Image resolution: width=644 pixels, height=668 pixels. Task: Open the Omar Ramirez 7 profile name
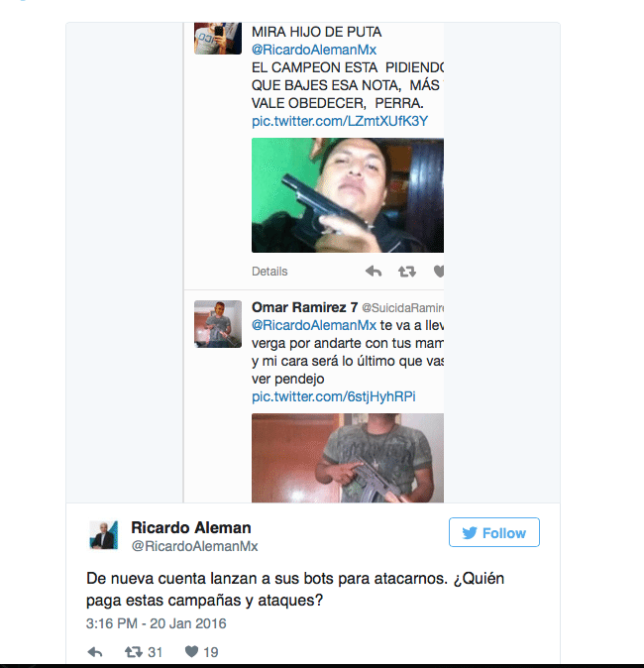(x=304, y=307)
